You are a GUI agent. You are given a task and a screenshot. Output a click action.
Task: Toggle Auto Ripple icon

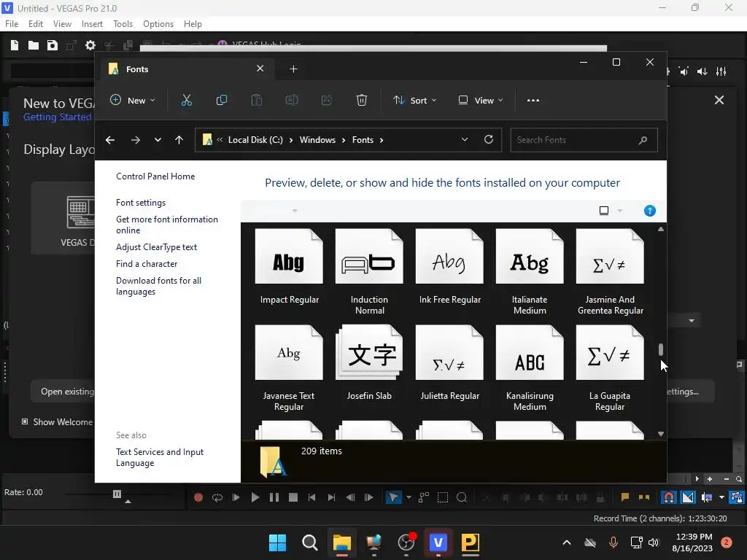pos(707,497)
